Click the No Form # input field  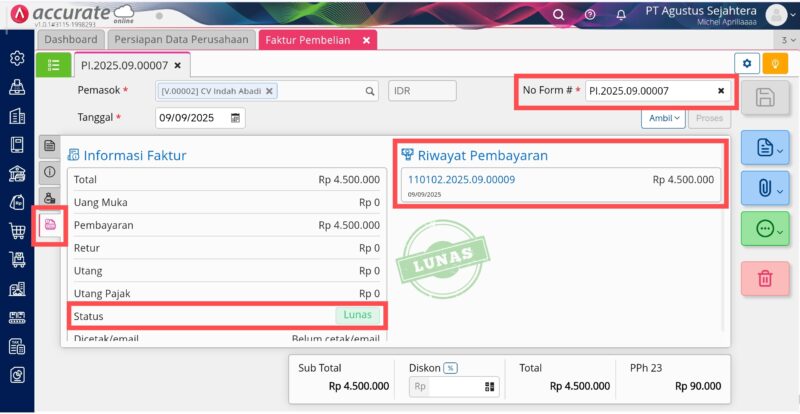click(x=652, y=91)
